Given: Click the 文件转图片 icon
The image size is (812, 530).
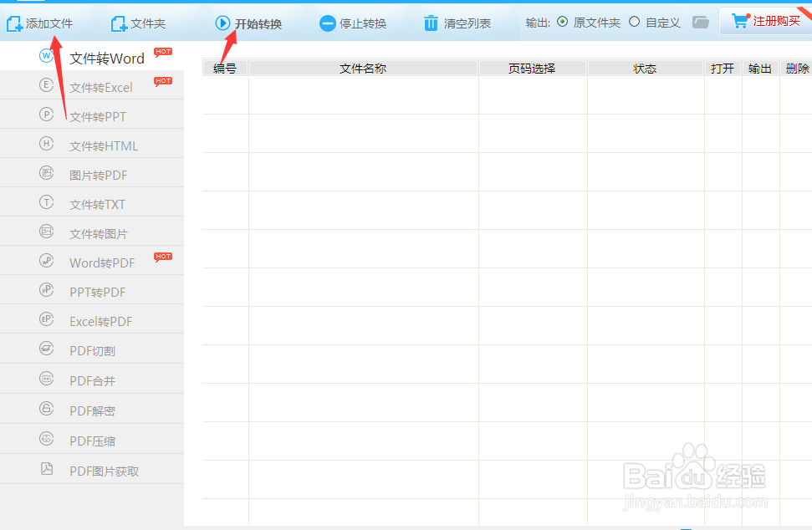Looking at the screenshot, I should pos(46,232).
